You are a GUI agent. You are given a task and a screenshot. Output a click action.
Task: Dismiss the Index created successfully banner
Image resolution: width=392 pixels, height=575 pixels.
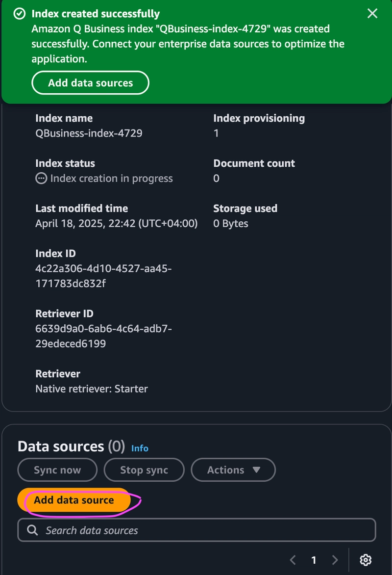[372, 14]
